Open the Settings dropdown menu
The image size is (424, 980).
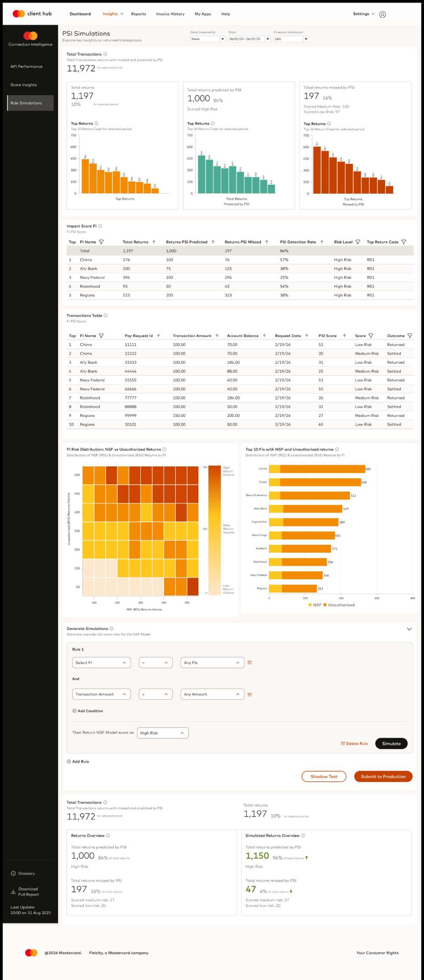click(x=364, y=14)
